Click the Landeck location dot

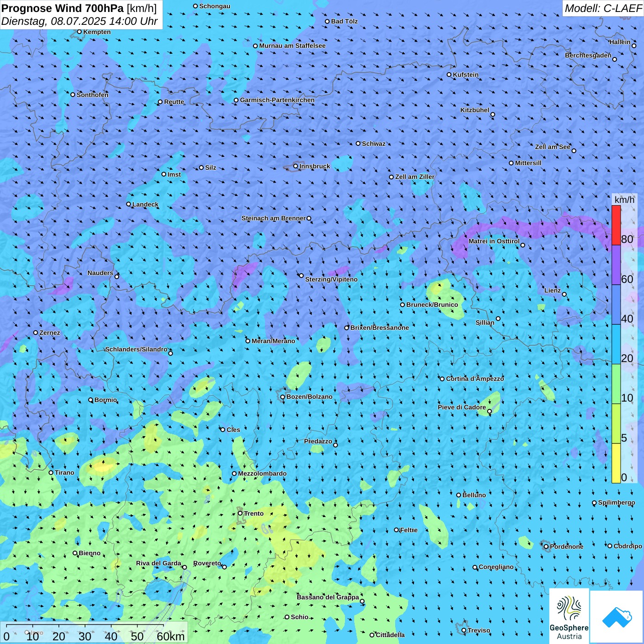tap(128, 204)
